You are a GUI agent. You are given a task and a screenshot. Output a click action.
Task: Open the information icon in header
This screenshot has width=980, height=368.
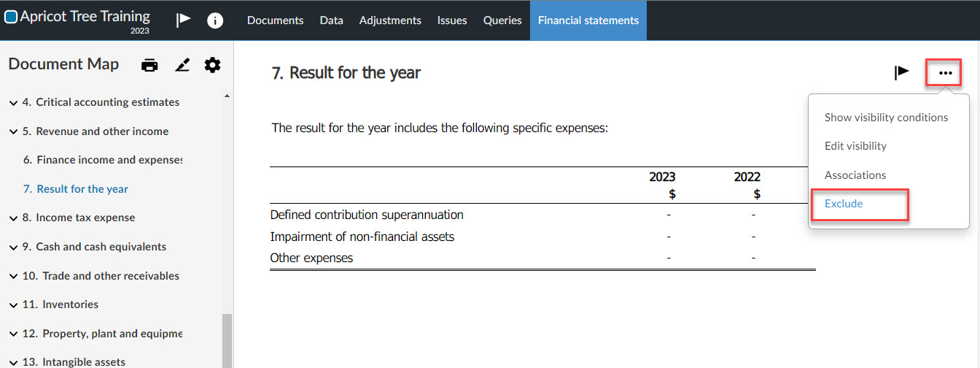tap(215, 20)
